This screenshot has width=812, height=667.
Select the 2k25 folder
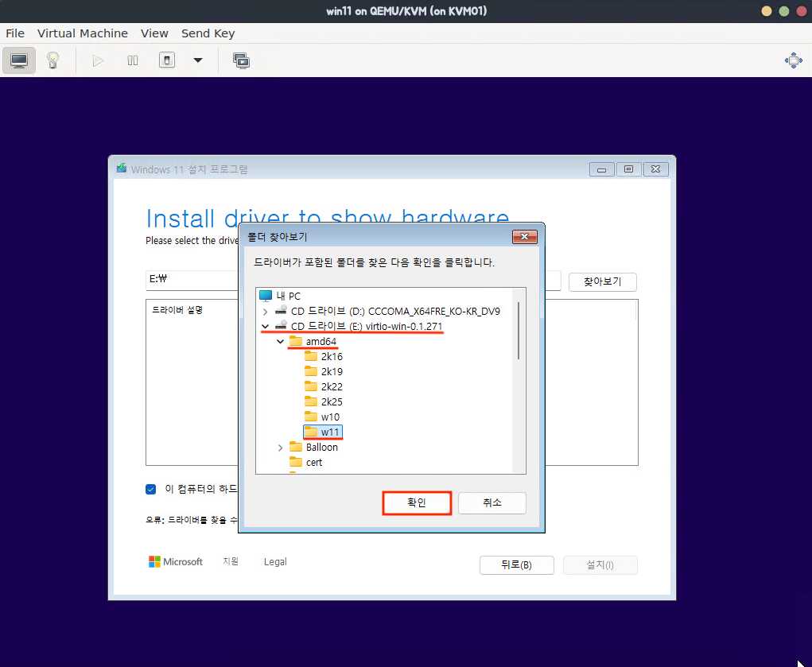pos(332,401)
